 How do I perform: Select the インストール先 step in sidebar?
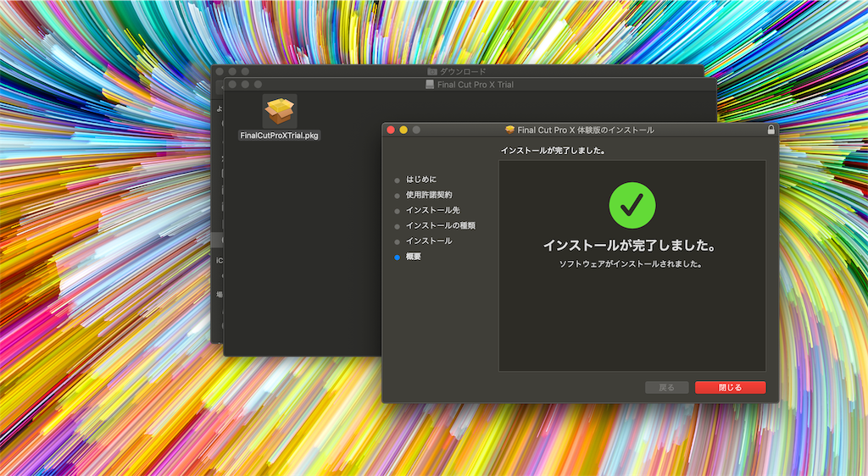[x=432, y=210]
